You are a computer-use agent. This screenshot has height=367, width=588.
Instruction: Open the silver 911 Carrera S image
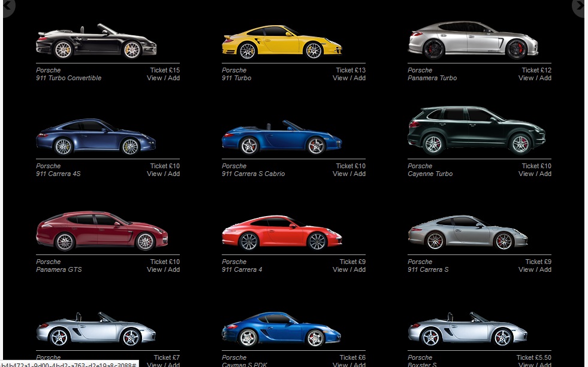click(x=468, y=232)
